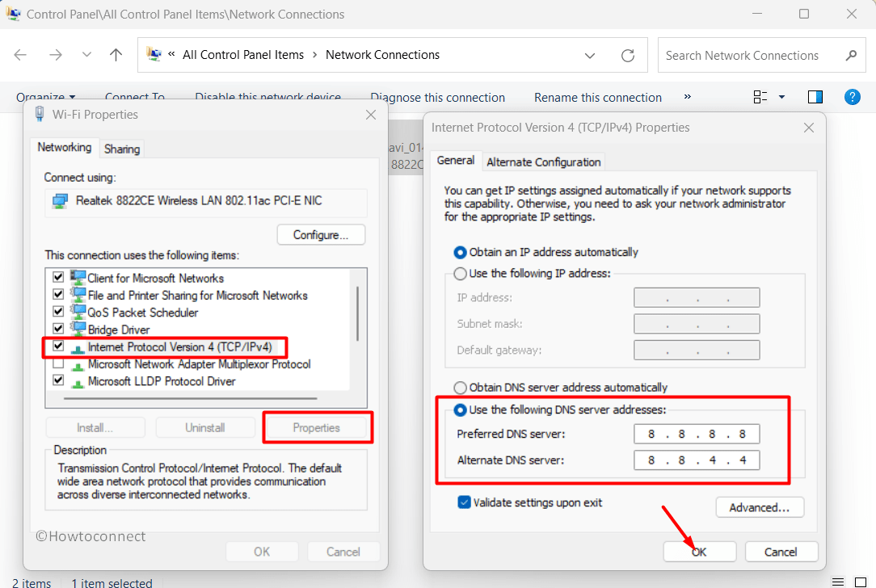
Task: Click vertical scrollbar of connection items list
Action: [357, 314]
